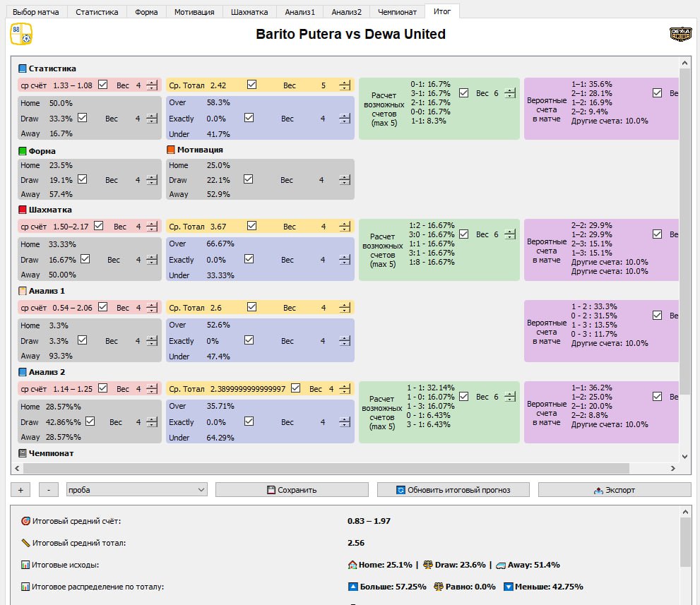The width and height of the screenshot is (700, 605).
Task: Toggle the Анализ 2 Draw 42.86% checkbox
Action: 90,421
